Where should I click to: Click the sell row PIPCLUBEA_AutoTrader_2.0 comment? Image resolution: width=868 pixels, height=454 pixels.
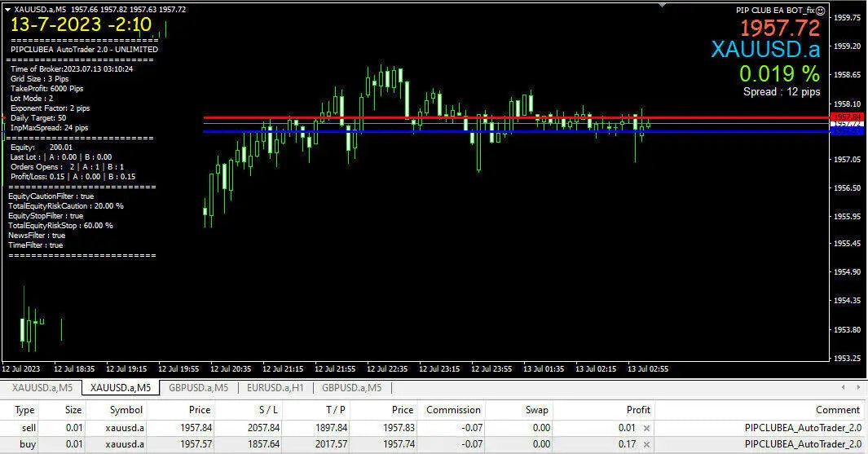[804, 428]
